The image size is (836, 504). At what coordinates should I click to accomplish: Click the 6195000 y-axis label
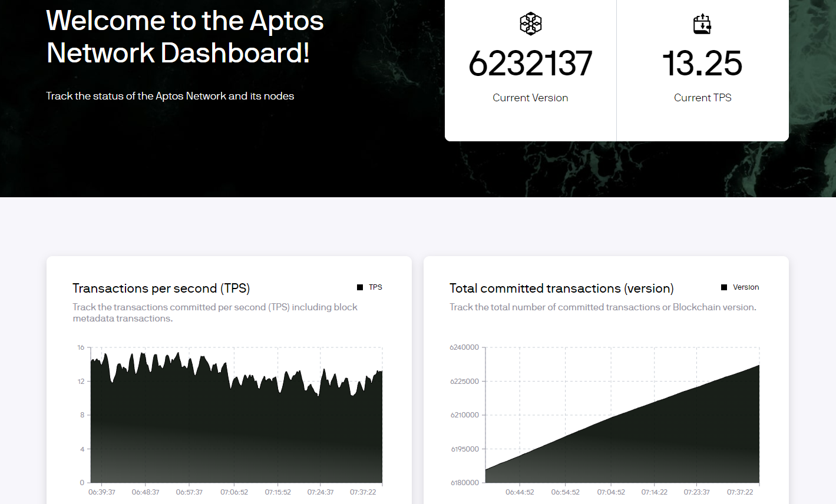pos(464,449)
